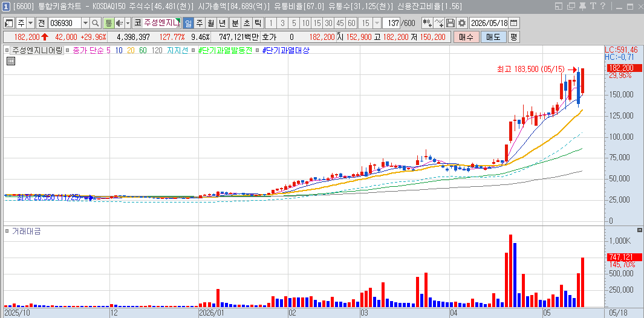Select the 10 interval button
Screen dimensions: 644x318
coord(305,22)
